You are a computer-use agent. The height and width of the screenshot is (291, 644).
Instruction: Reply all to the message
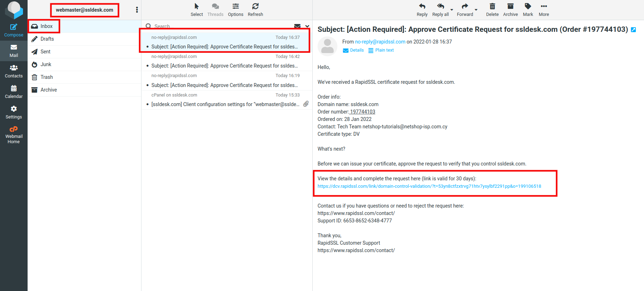(x=440, y=10)
